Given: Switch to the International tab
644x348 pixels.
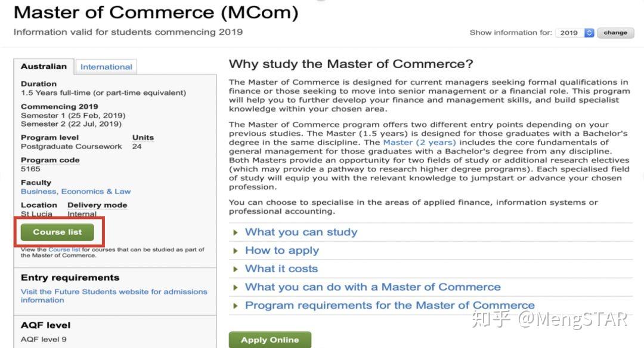Looking at the screenshot, I should point(106,67).
